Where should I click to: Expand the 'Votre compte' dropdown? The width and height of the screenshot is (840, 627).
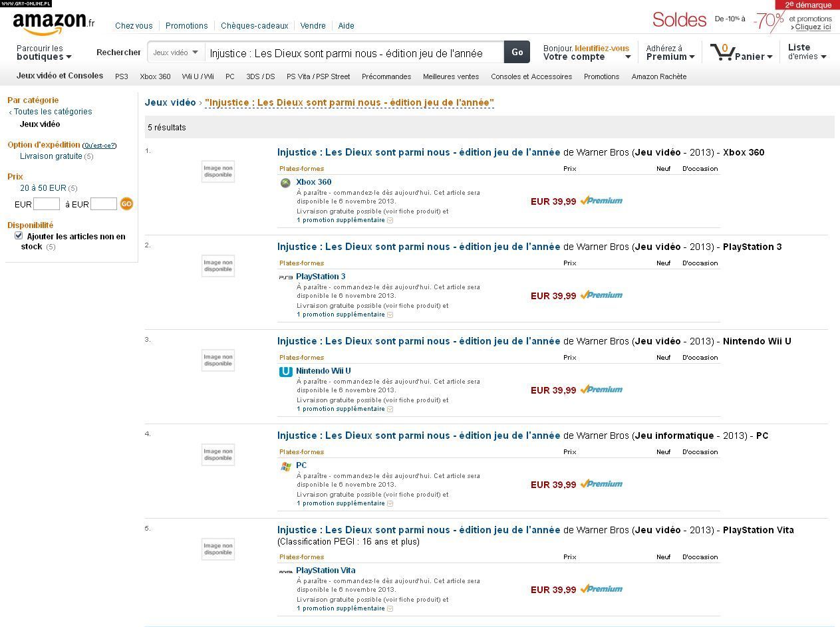[587, 57]
